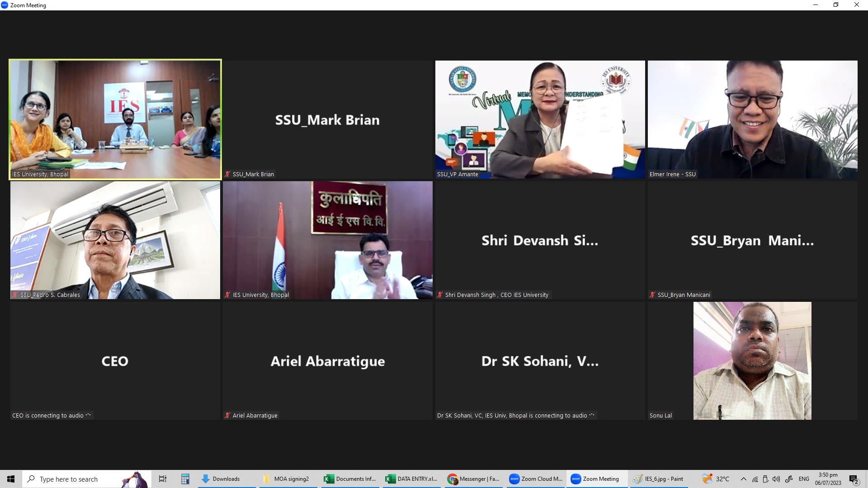Click the Wi-Fi network tray icon
Screen dimensions: 868x488
click(755, 479)
